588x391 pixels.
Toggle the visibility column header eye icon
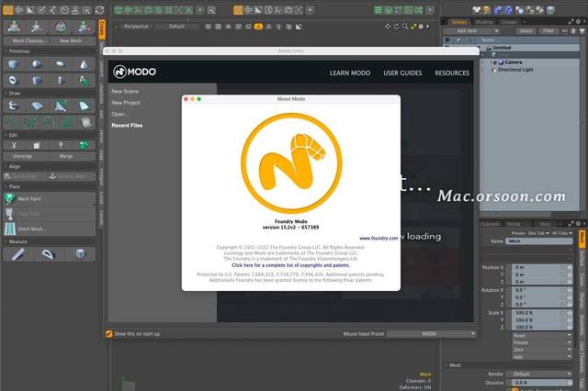447,40
